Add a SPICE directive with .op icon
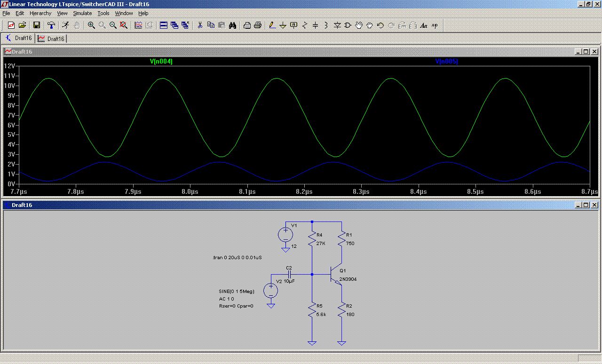 tap(435, 25)
